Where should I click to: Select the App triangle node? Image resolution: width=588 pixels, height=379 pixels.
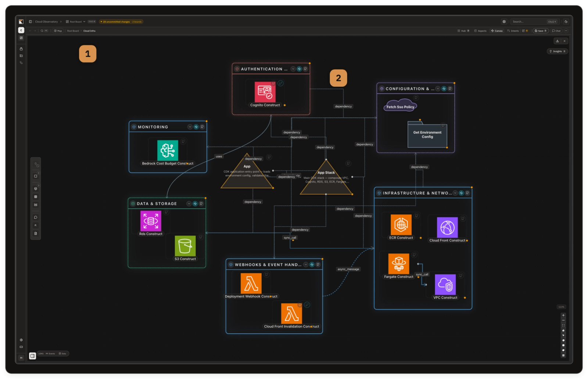[x=247, y=172]
